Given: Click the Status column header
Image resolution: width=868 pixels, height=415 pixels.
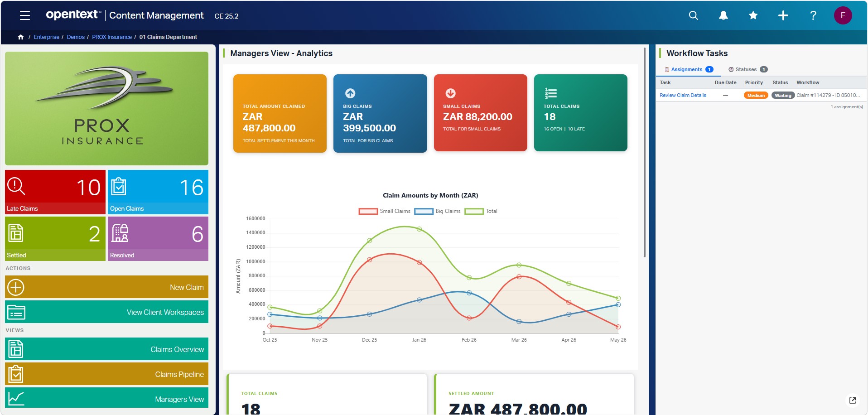Looking at the screenshot, I should 780,82.
